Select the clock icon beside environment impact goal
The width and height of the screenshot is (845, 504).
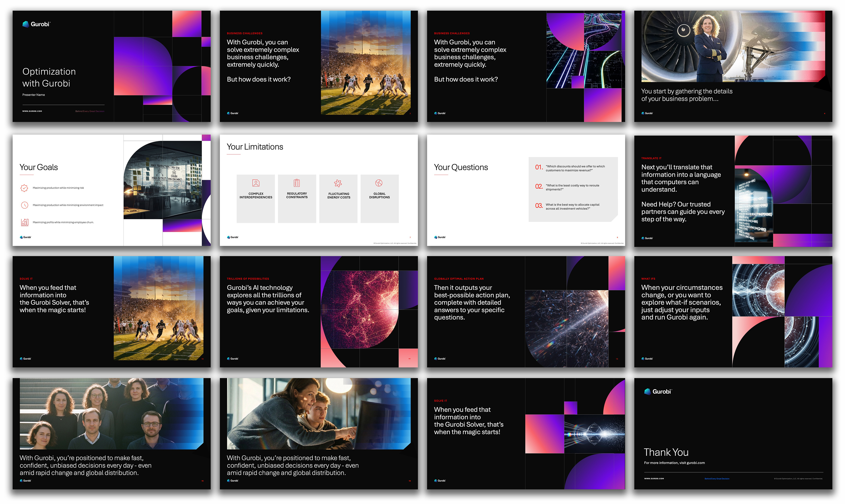[25, 205]
